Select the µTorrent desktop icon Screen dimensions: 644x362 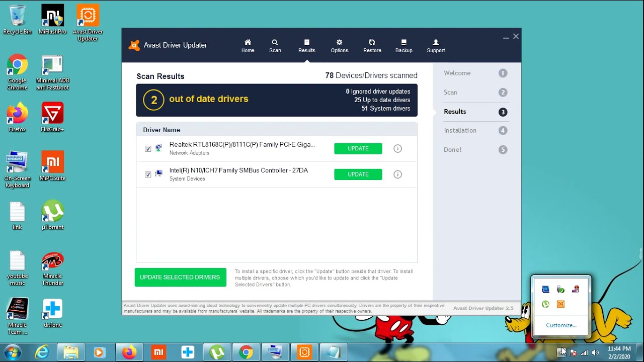pyautogui.click(x=52, y=216)
